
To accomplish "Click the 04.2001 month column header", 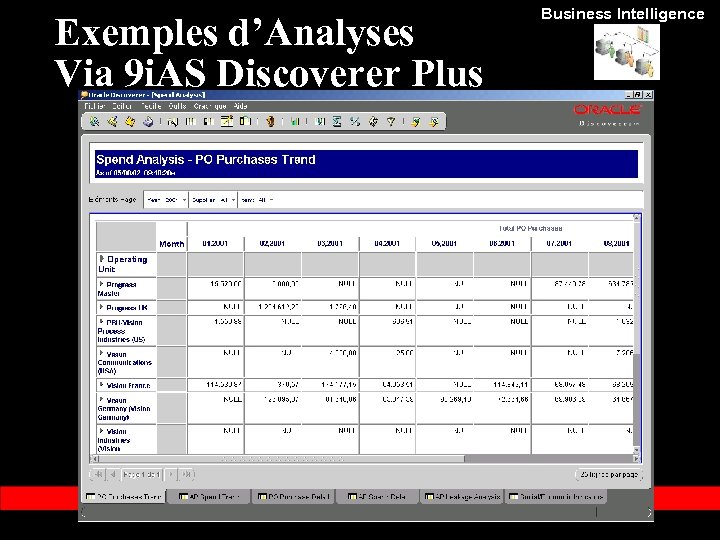I will tap(387, 243).
